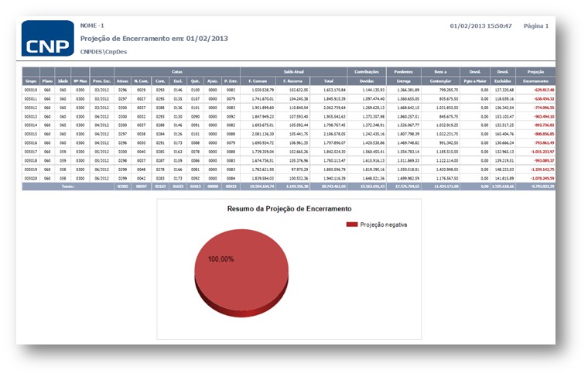The image size is (588, 377).
Task: Click group cell 005019
Action: (x=31, y=170)
